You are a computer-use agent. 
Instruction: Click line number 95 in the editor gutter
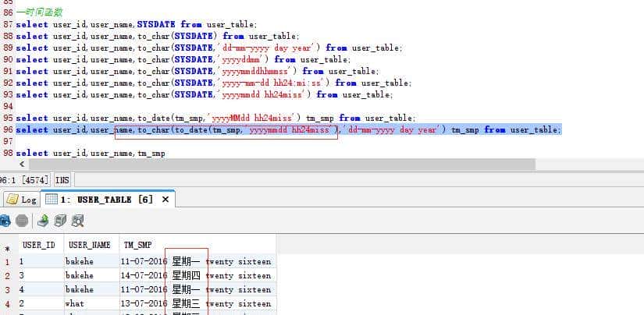pyautogui.click(x=8, y=119)
